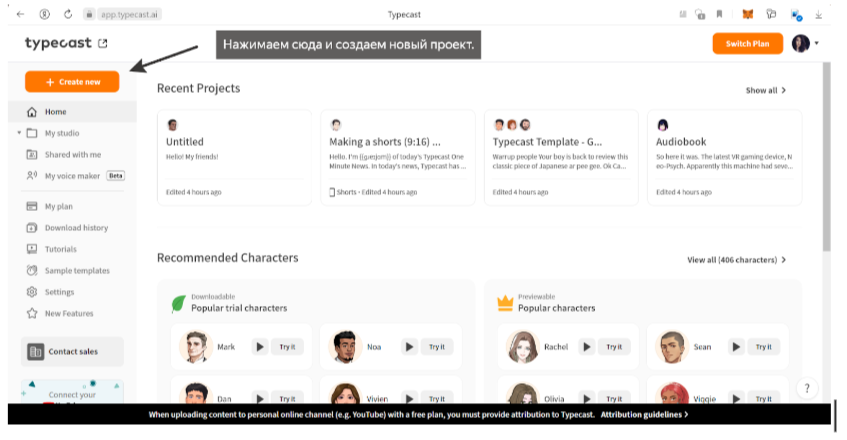
Task: Play the Vivien voice preview
Action: (x=409, y=398)
